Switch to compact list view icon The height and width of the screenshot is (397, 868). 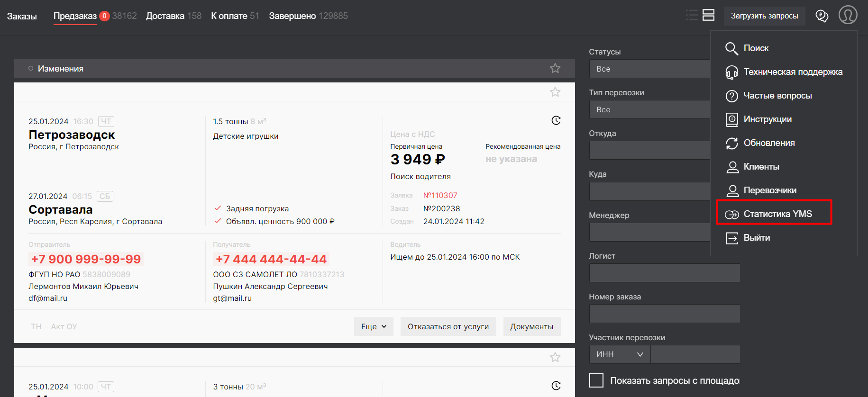pyautogui.click(x=692, y=15)
